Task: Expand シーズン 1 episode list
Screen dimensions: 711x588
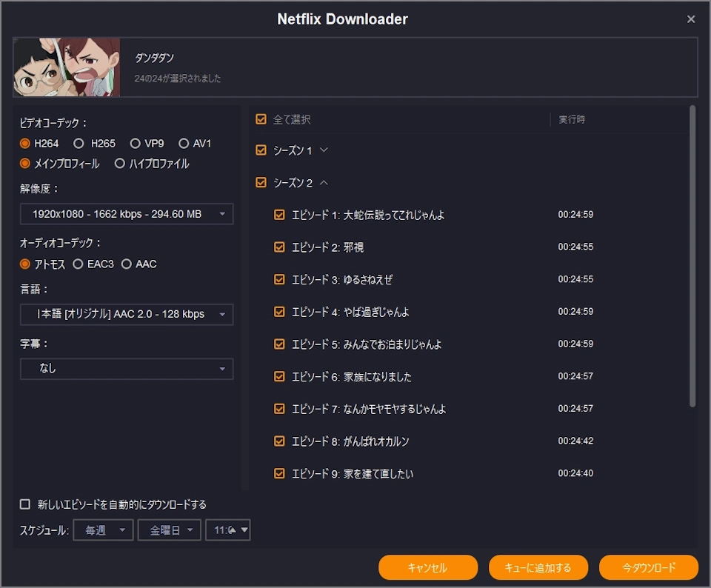Action: pos(323,150)
